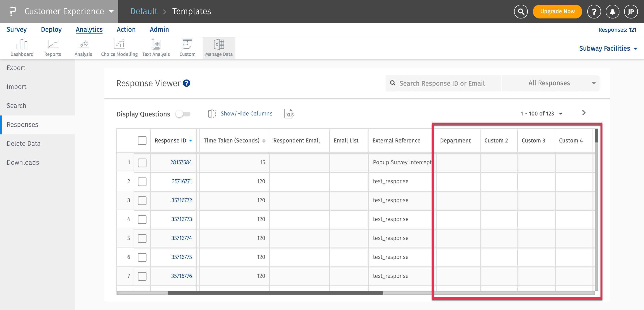644x310 pixels.
Task: Toggle the Display Questions switch
Action: [x=183, y=114]
